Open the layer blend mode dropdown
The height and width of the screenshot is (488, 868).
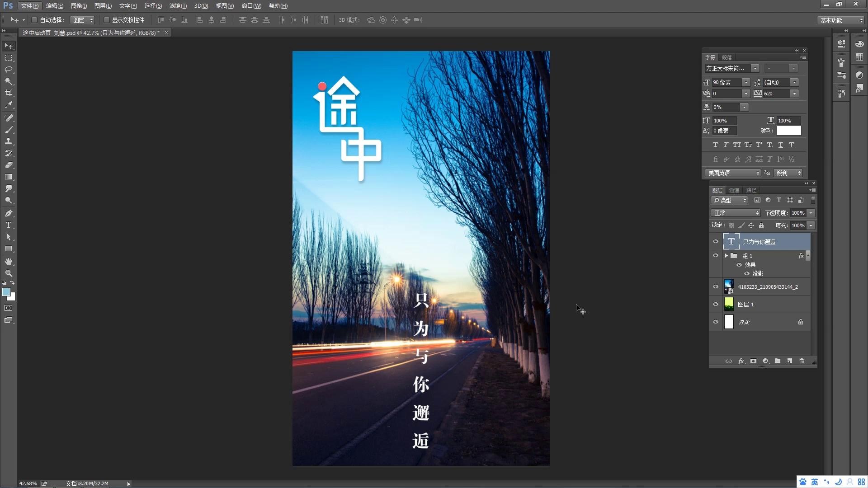click(x=736, y=213)
